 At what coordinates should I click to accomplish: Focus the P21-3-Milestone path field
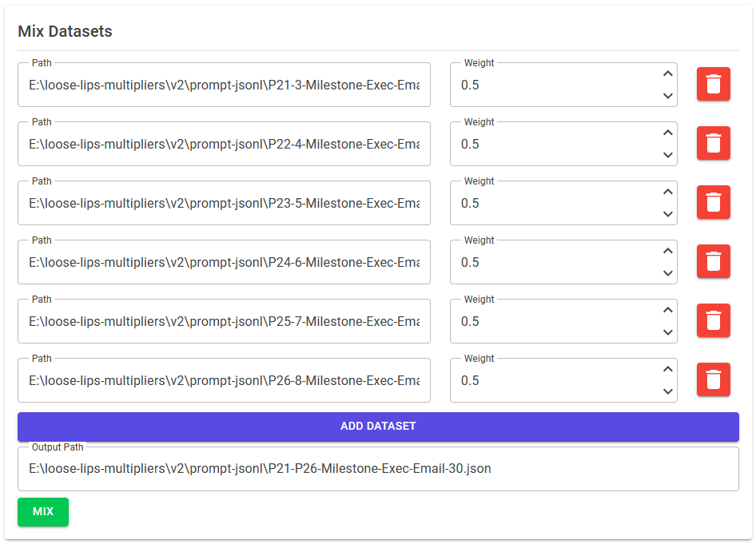(x=224, y=85)
